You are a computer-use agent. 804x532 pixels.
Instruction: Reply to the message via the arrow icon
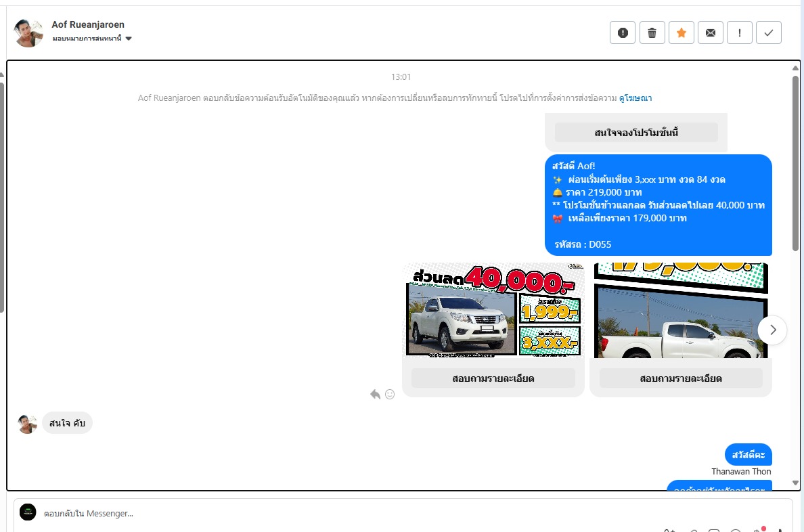pos(376,394)
